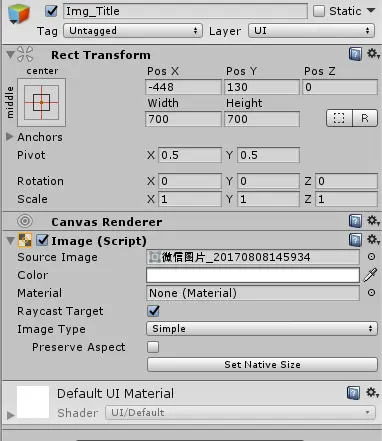Open Canvas Renderer gear settings menu
The height and width of the screenshot is (441, 382).
click(x=373, y=221)
